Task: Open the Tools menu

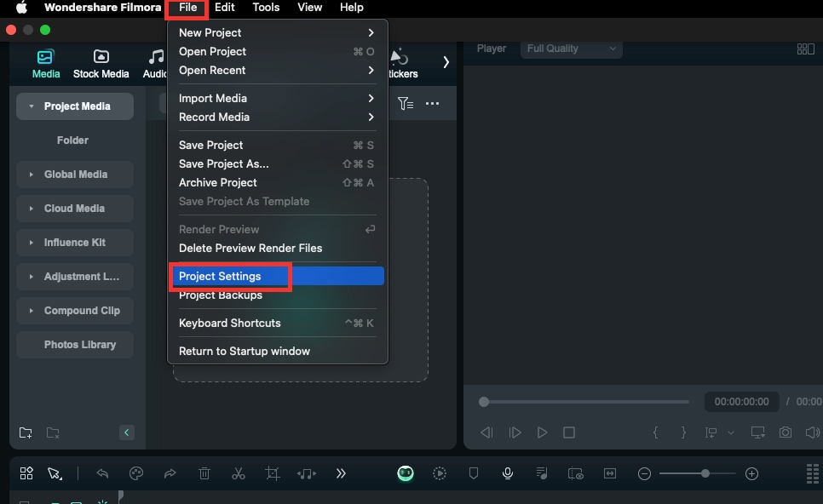Action: point(266,8)
